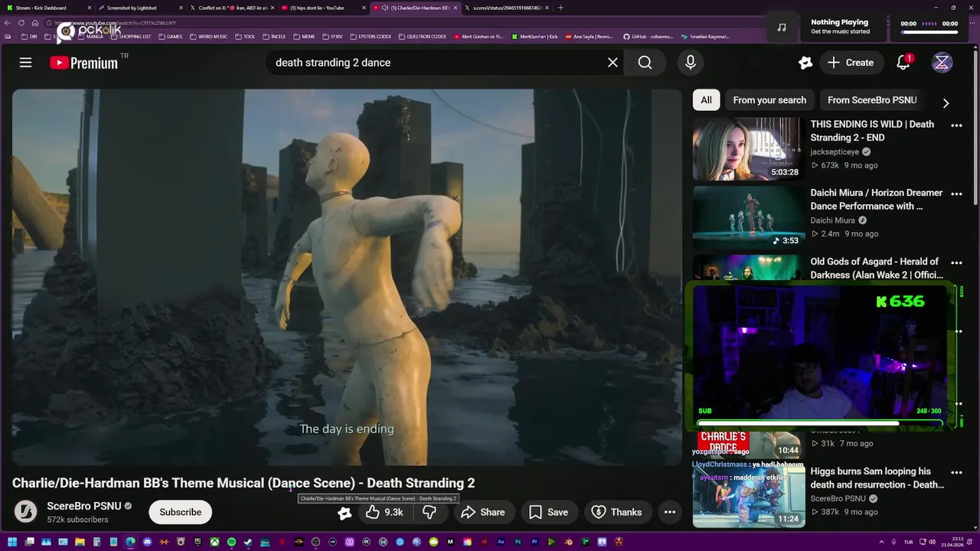The height and width of the screenshot is (551, 980).
Task: Open more actions ellipsis under video
Action: coord(670,512)
